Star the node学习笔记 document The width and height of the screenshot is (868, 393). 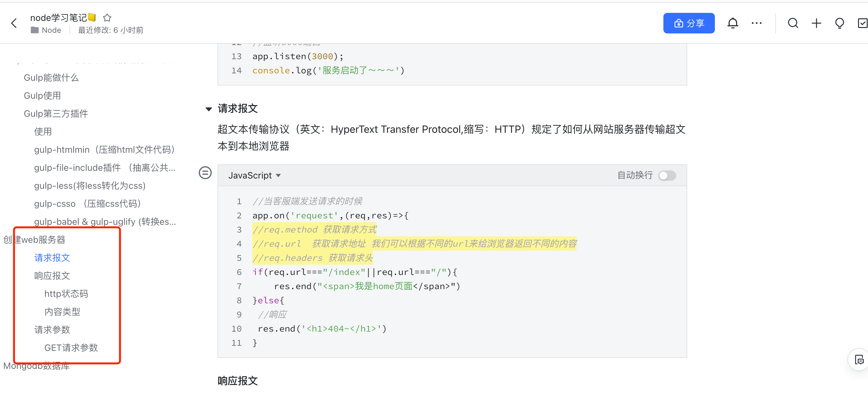[x=107, y=17]
